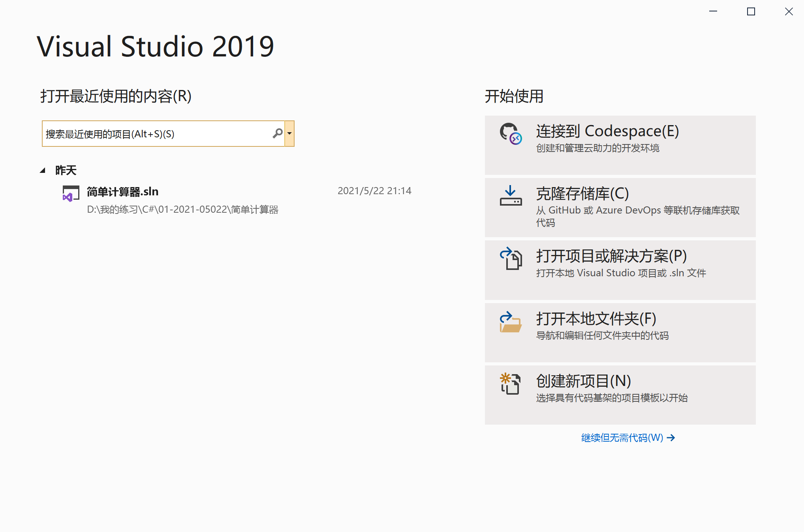Click the GitHub Codespace connection icon

tap(511, 134)
